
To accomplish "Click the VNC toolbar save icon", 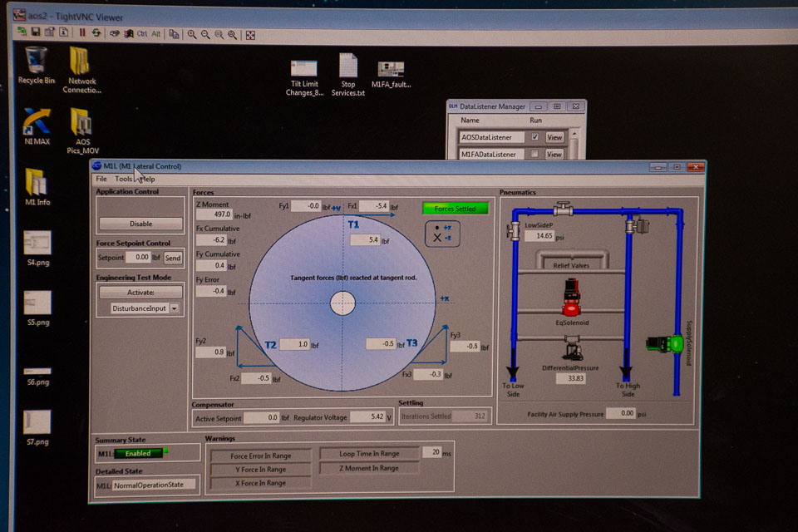I will [x=37, y=33].
